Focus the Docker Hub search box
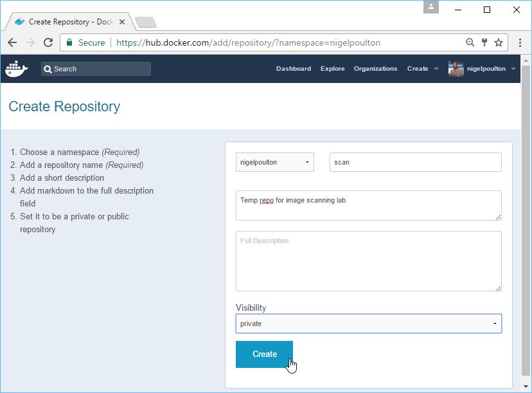This screenshot has height=393, width=532. 96,69
